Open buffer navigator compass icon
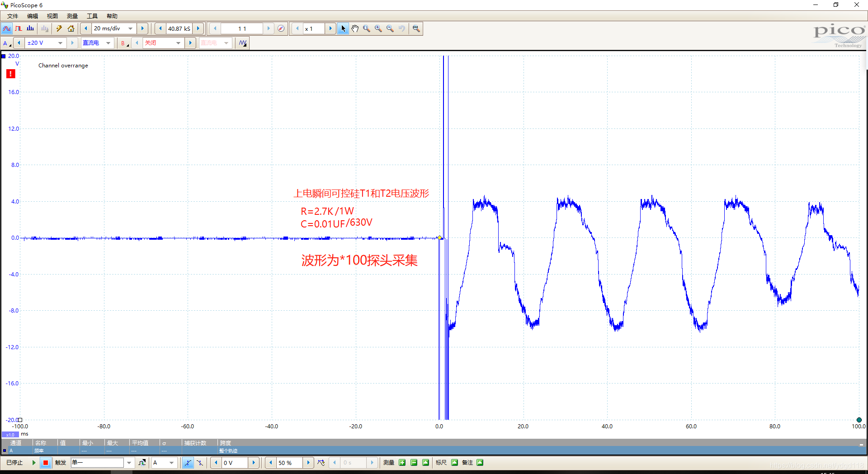 click(x=281, y=28)
